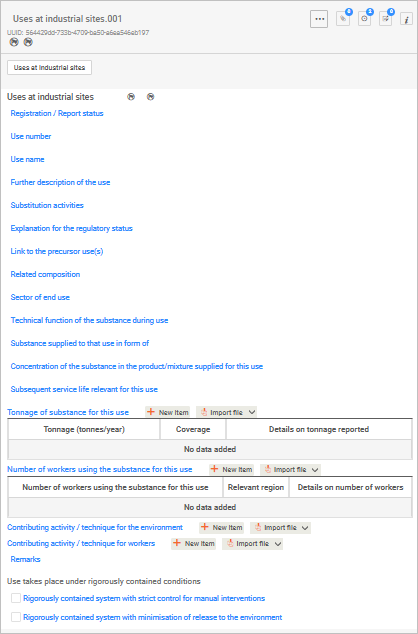Click the 'Tonnage of substance for this use' link
Screen dimensions: 418x634
68,412
